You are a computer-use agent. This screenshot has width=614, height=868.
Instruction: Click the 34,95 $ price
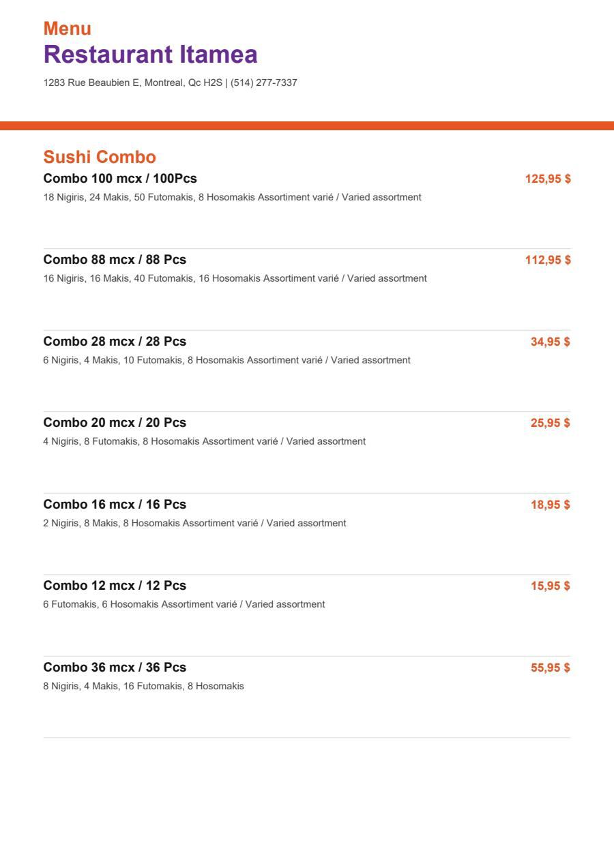click(x=551, y=342)
